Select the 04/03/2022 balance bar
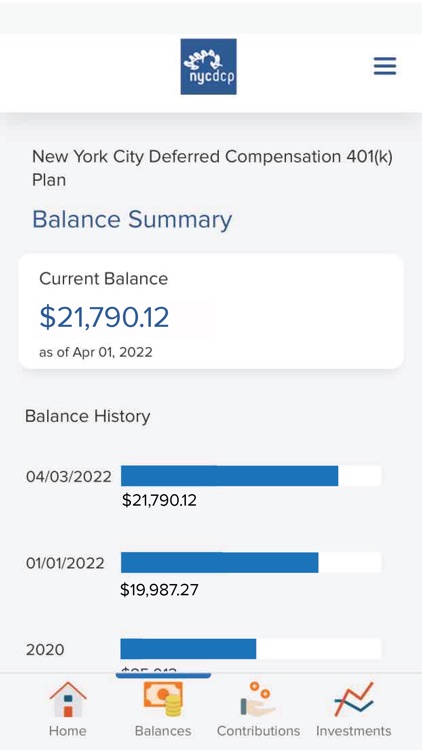This screenshot has width=422, height=750. tap(251, 476)
